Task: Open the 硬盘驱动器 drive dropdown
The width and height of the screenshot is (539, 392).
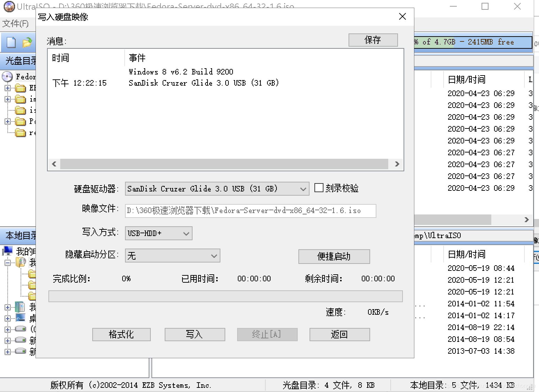Action: click(x=303, y=188)
